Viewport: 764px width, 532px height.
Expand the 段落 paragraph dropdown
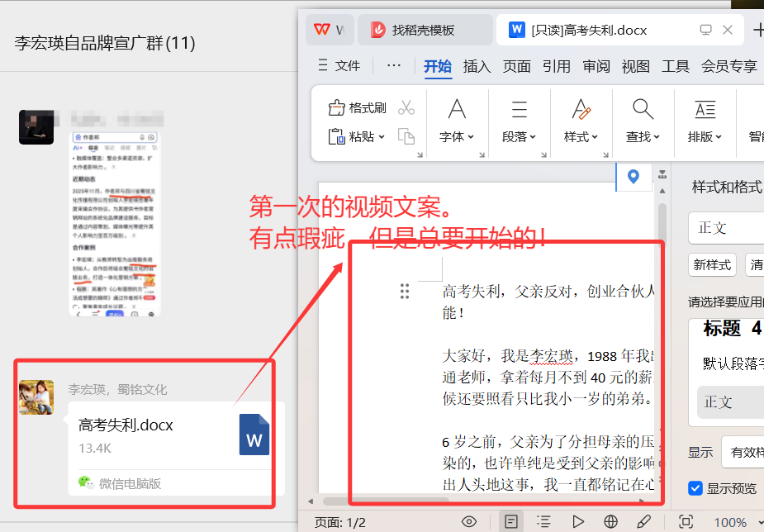[520, 137]
